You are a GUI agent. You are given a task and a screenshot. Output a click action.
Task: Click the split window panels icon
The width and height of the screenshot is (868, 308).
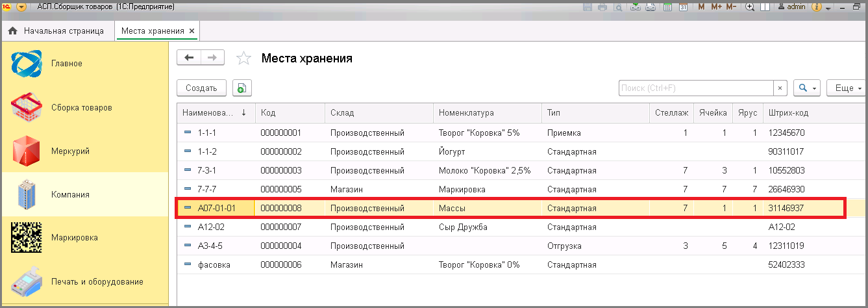(765, 7)
